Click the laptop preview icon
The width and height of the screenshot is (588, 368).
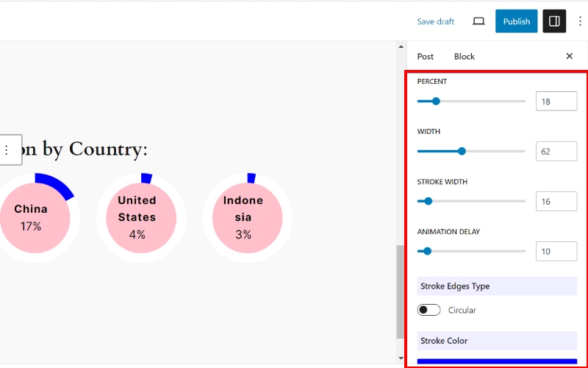[x=478, y=21]
